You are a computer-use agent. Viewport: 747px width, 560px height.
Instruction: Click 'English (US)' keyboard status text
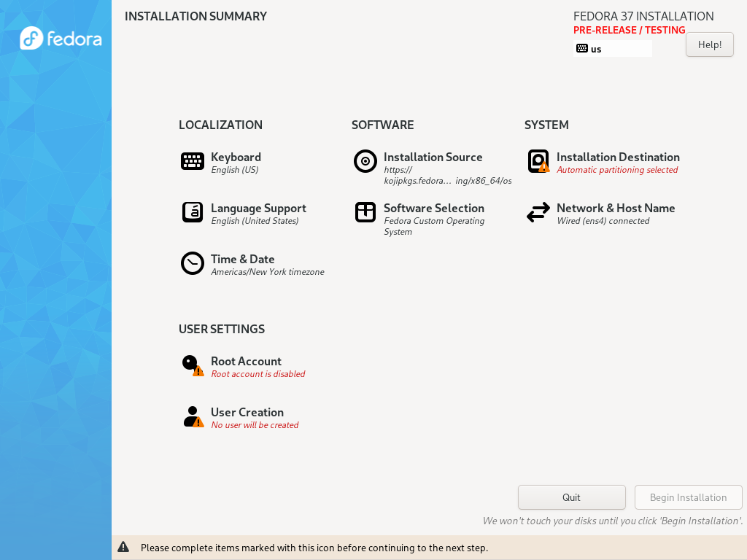[234, 170]
